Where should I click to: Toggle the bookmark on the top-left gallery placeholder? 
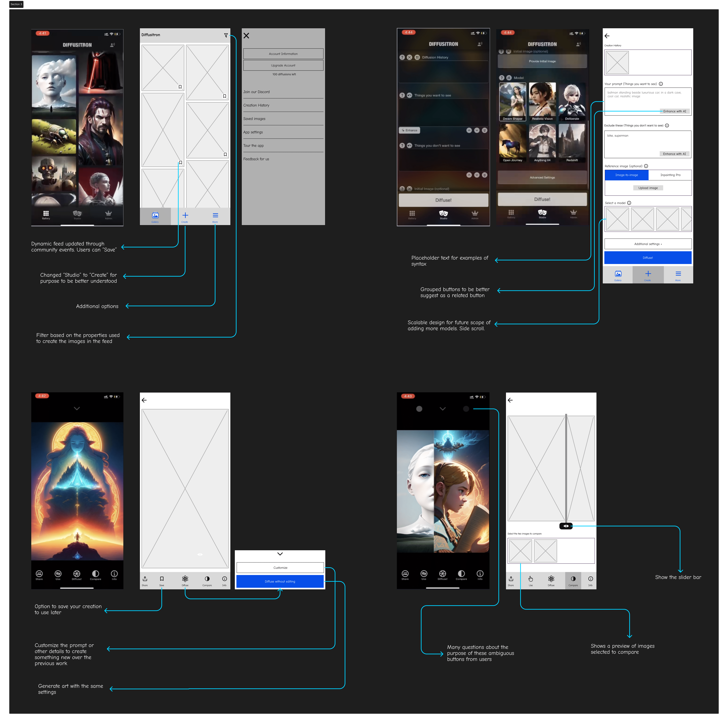coord(180,87)
